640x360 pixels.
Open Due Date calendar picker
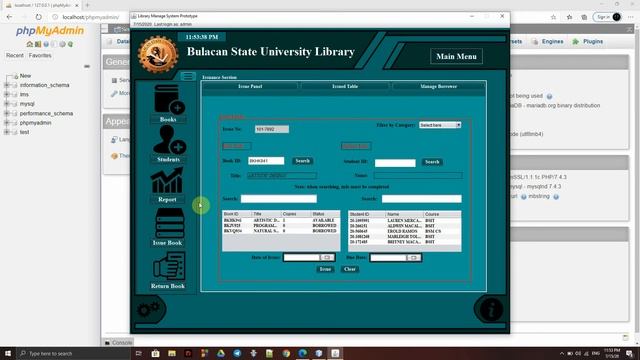(x=413, y=258)
